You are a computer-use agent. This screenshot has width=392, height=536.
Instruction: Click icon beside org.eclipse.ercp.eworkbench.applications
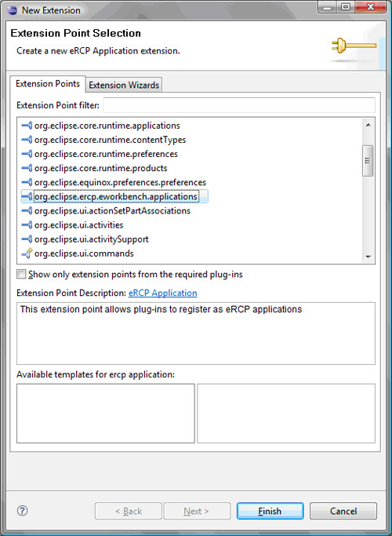pos(27,196)
